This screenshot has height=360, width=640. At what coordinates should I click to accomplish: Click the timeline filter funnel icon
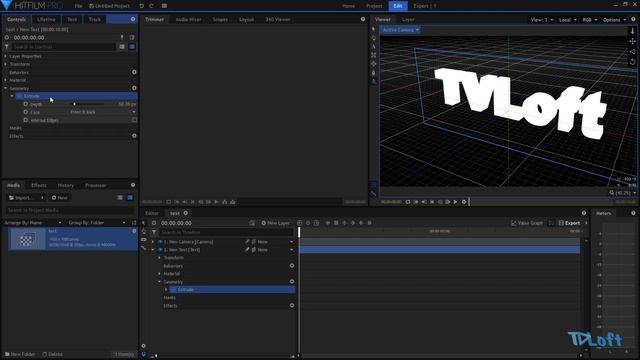coord(154,232)
